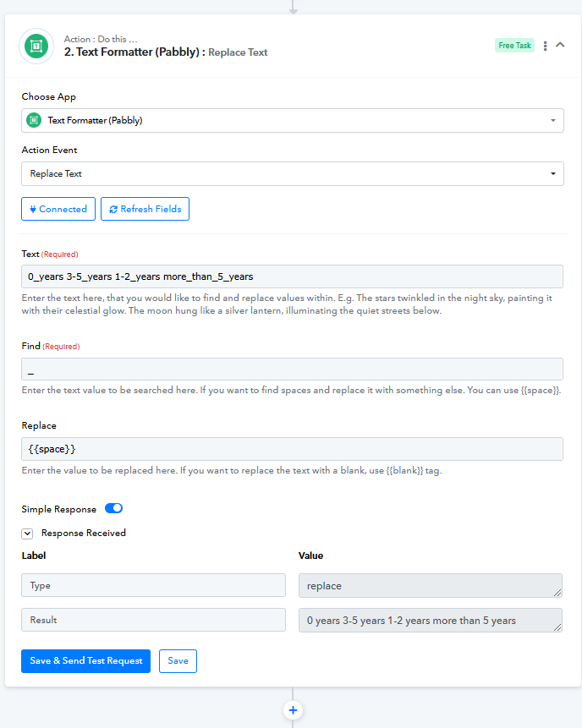Focus the Find input field
The image size is (582, 728).
coord(292,369)
